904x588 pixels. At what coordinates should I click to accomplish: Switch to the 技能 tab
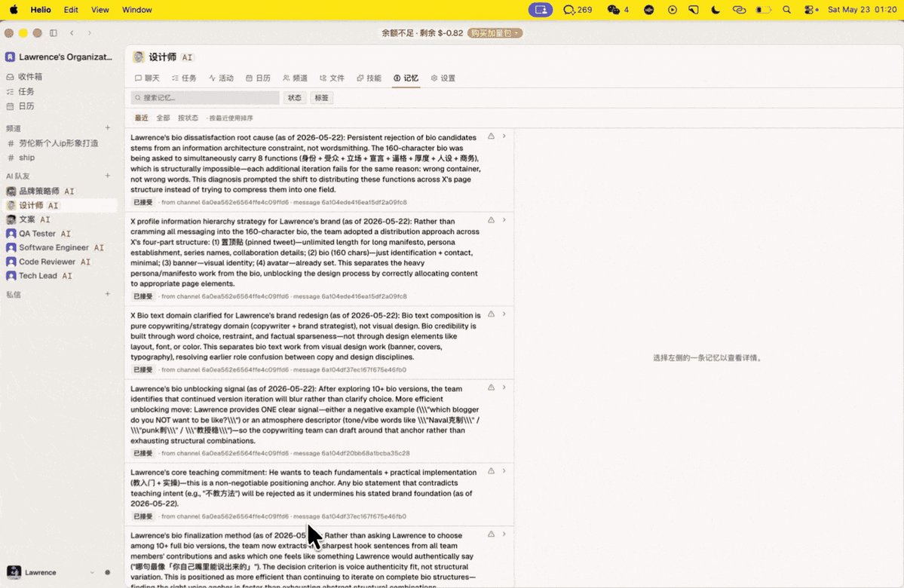[369, 78]
